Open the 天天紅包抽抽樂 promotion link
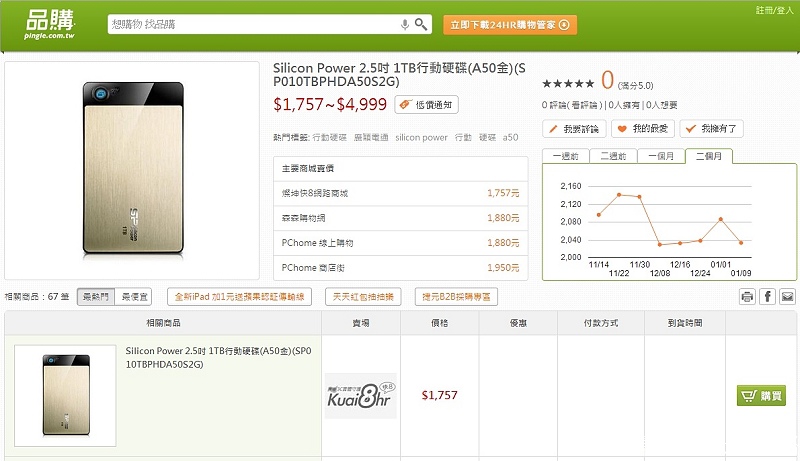800x461 pixels. 363,297
